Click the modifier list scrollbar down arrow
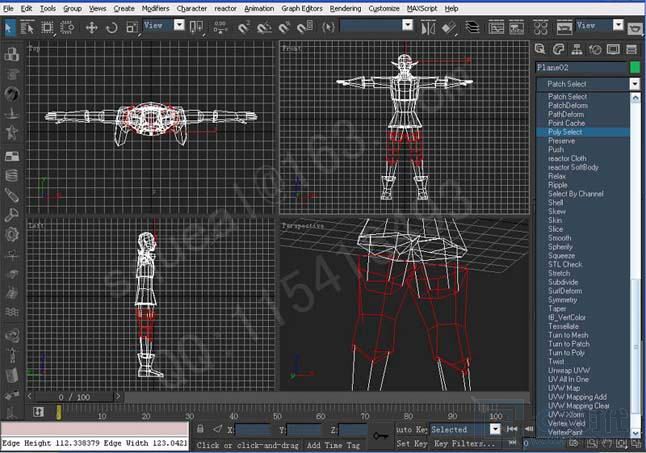Viewport: 646px width, 453px height. point(635,433)
